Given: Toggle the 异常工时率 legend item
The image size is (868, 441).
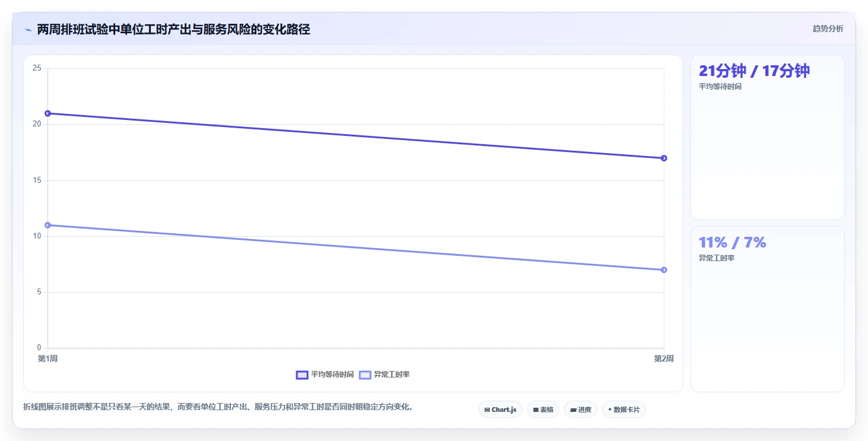Looking at the screenshot, I should (384, 375).
